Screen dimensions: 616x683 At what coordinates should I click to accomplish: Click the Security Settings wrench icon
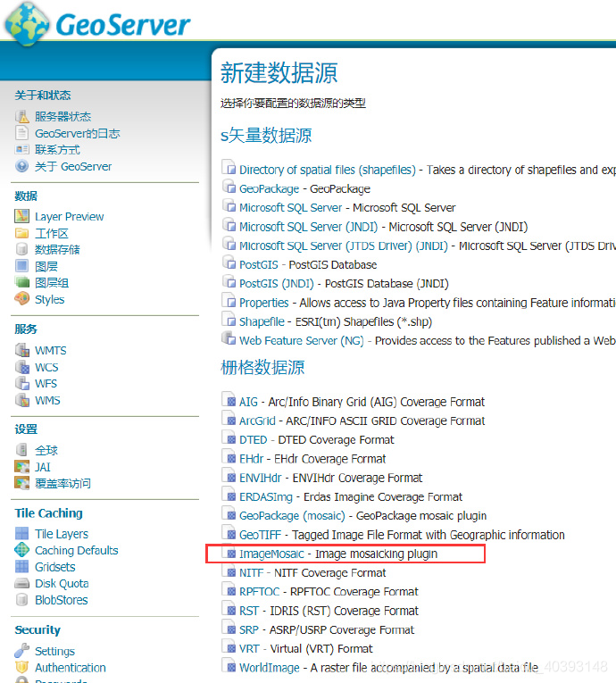pyautogui.click(x=21, y=650)
